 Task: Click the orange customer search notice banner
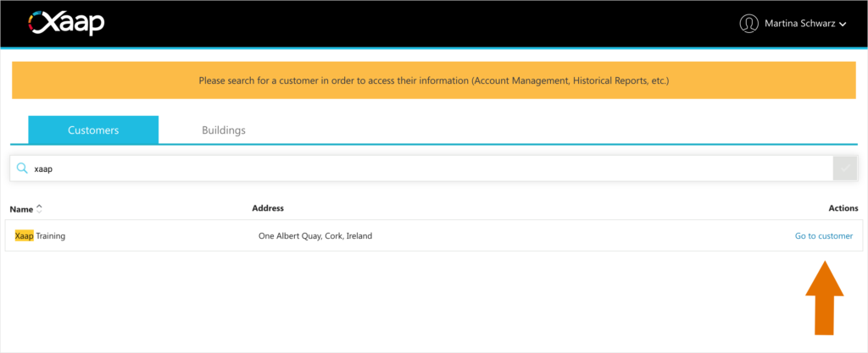pos(434,80)
